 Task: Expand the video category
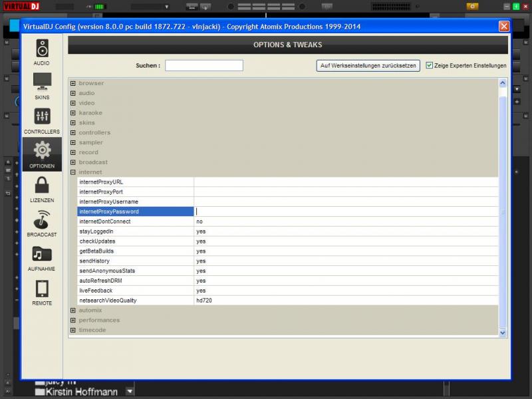click(x=73, y=103)
